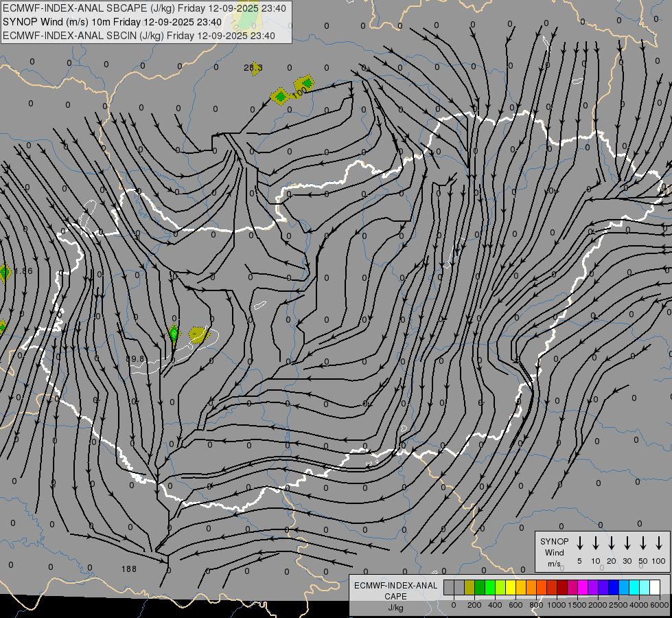Click the 'm/s' unit in wind legend
The height and width of the screenshot is (618, 672).
pyautogui.click(x=554, y=564)
